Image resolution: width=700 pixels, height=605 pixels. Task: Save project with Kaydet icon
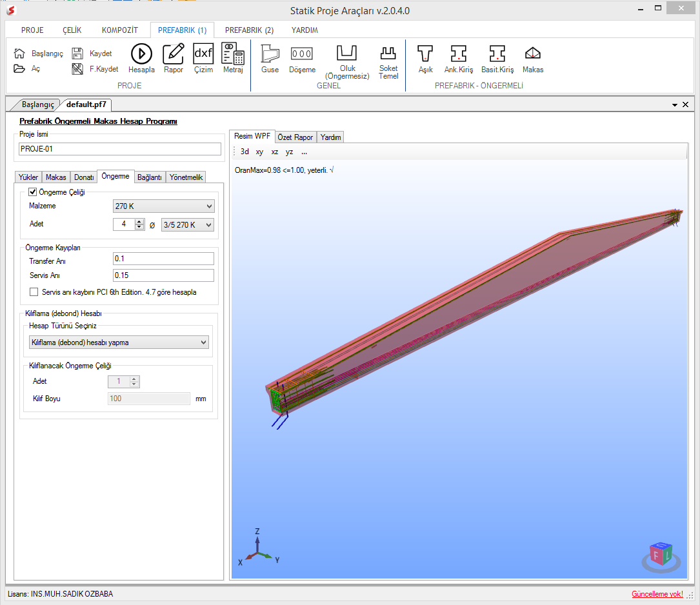pos(77,54)
